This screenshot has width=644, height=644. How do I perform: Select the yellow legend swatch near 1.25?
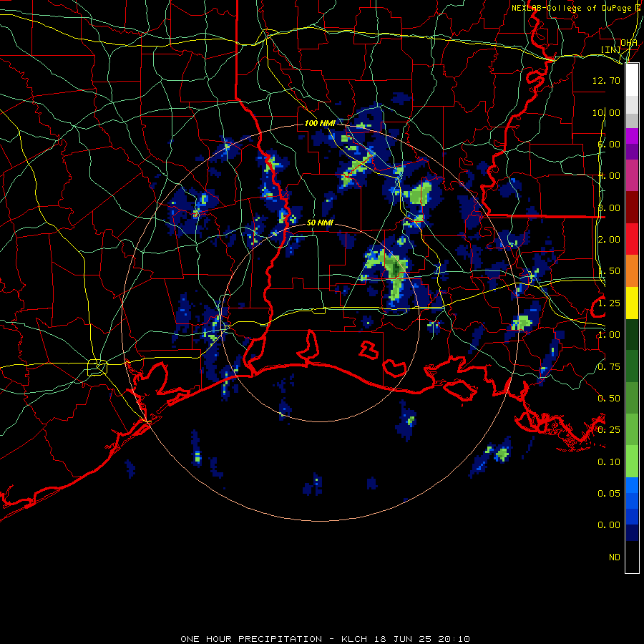(632, 303)
